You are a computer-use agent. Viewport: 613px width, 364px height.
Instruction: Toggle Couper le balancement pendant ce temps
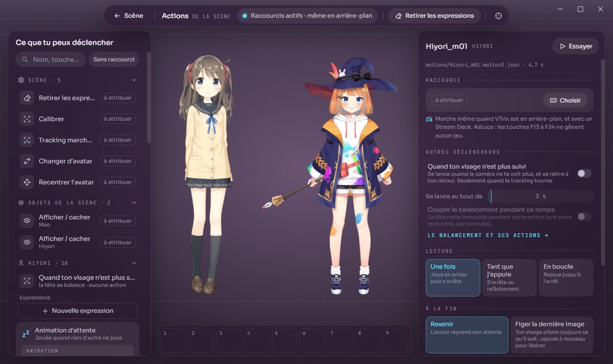tap(584, 216)
